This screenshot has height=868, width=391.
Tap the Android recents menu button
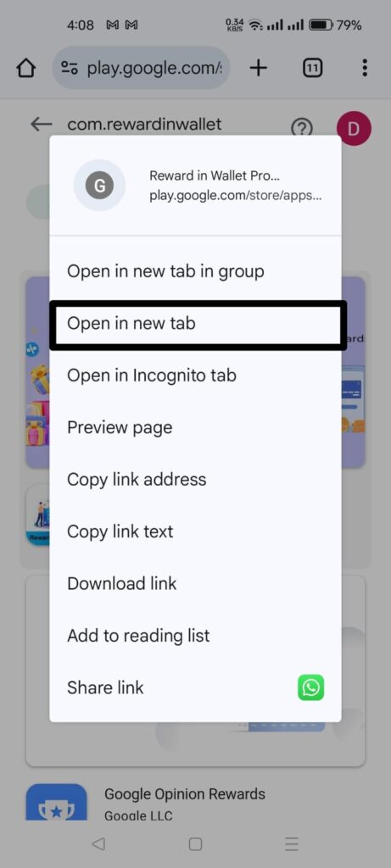292,843
